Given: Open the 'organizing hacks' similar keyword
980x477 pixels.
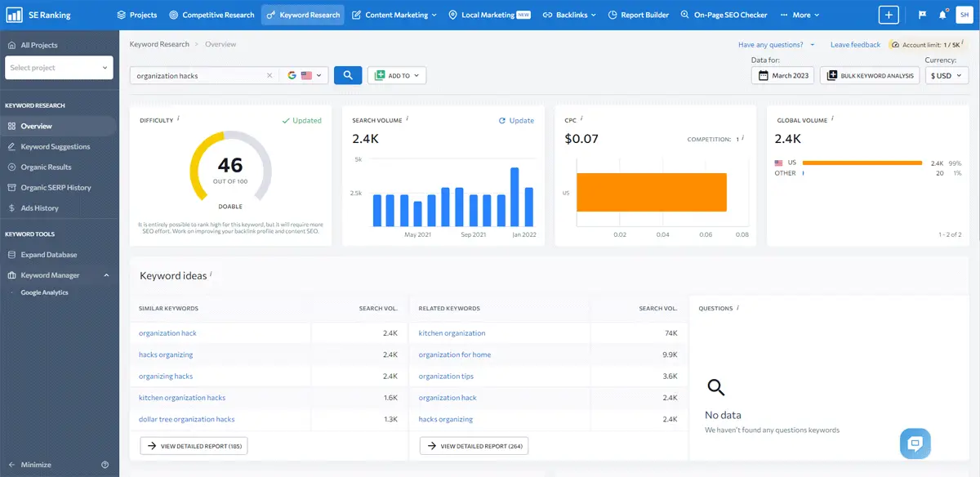Looking at the screenshot, I should tap(166, 377).
